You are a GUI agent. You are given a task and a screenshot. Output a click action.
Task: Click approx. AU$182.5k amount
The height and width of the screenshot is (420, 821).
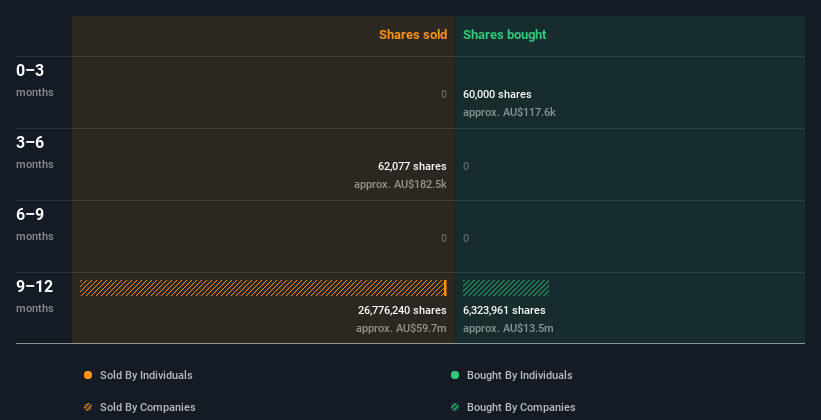click(x=401, y=185)
